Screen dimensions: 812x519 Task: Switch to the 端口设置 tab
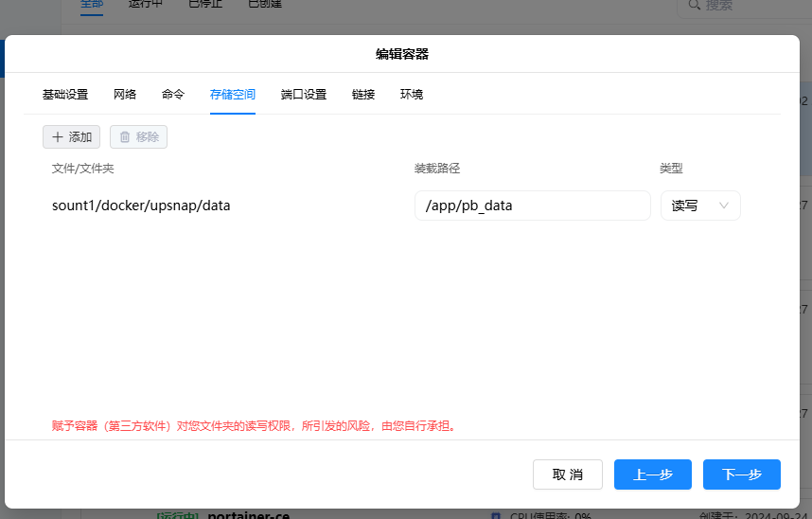click(304, 95)
